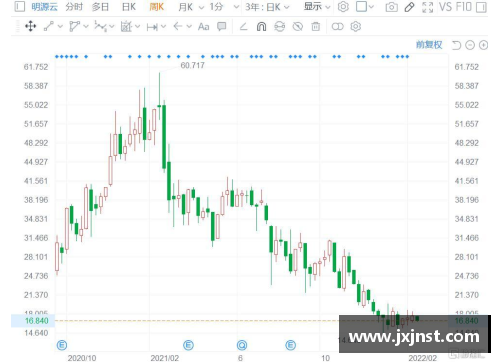Image resolution: width=500 pixels, height=362 pixels.
Task: Open drawing toolbar settings gear
Action: pos(356,26)
